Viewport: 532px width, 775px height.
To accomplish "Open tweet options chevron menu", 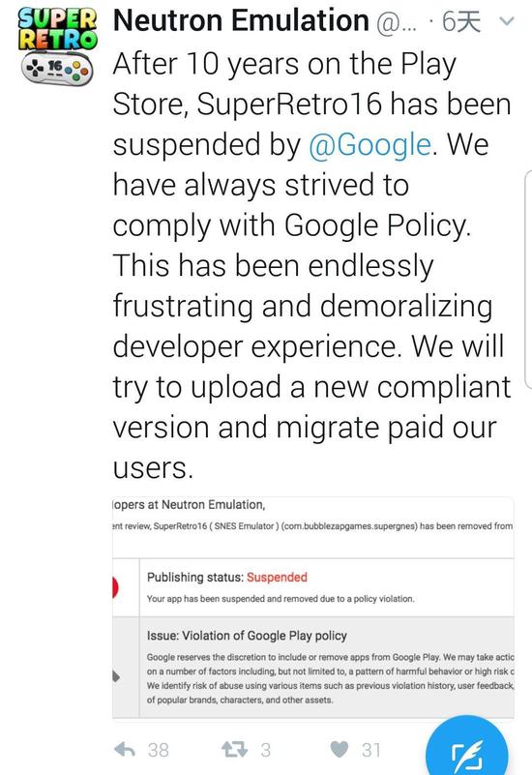I will (x=507, y=21).
